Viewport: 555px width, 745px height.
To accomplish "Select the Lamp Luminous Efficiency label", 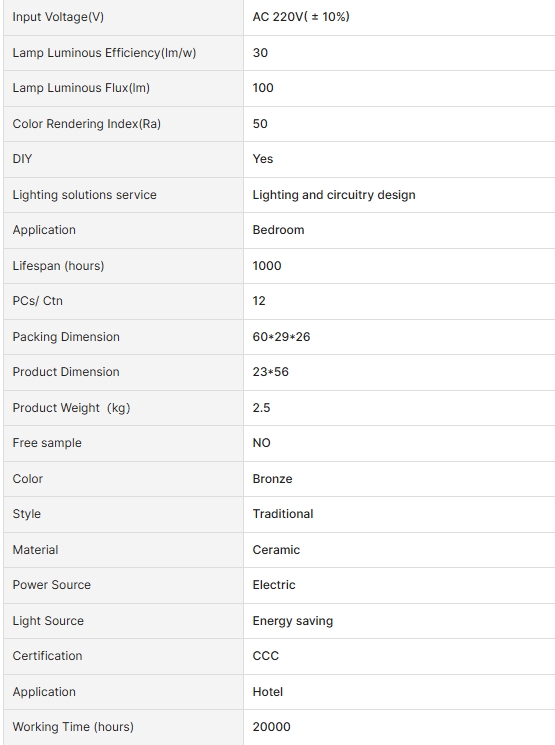I will 104,53.
